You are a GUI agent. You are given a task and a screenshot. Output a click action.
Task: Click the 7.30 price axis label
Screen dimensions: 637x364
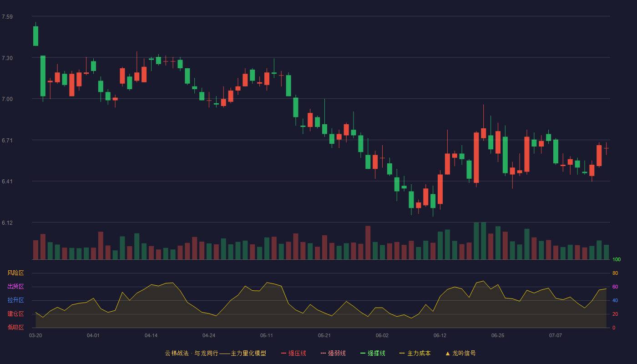coord(7,58)
